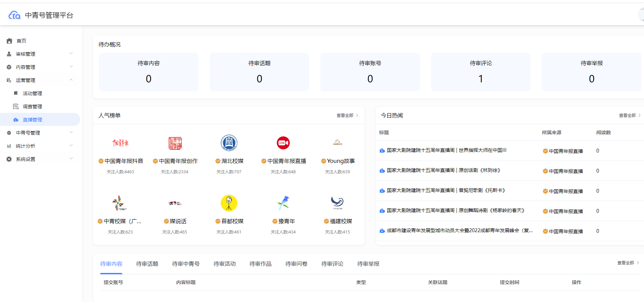Switch to 待审活动 tab
Image resolution: width=644 pixels, height=302 pixels.
coord(225,264)
